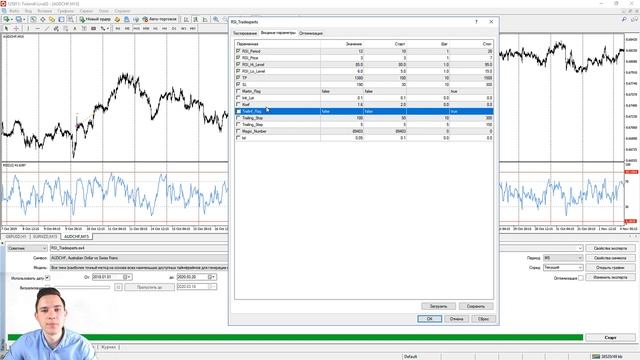This screenshot has height=360, width=640.
Task: Switch chart to W1 timeframe button
Action: click(x=183, y=29)
